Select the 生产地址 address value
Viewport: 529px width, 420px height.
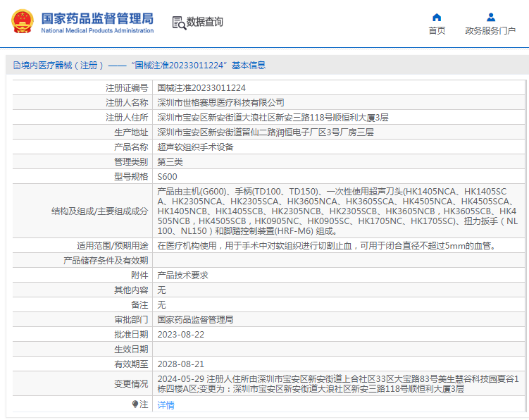click(x=265, y=132)
